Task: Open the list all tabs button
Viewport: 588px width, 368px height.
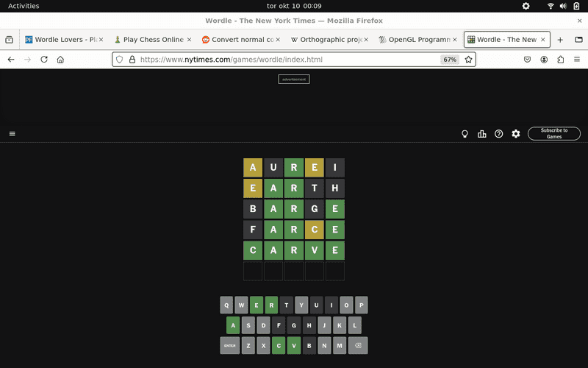Action: tap(578, 40)
